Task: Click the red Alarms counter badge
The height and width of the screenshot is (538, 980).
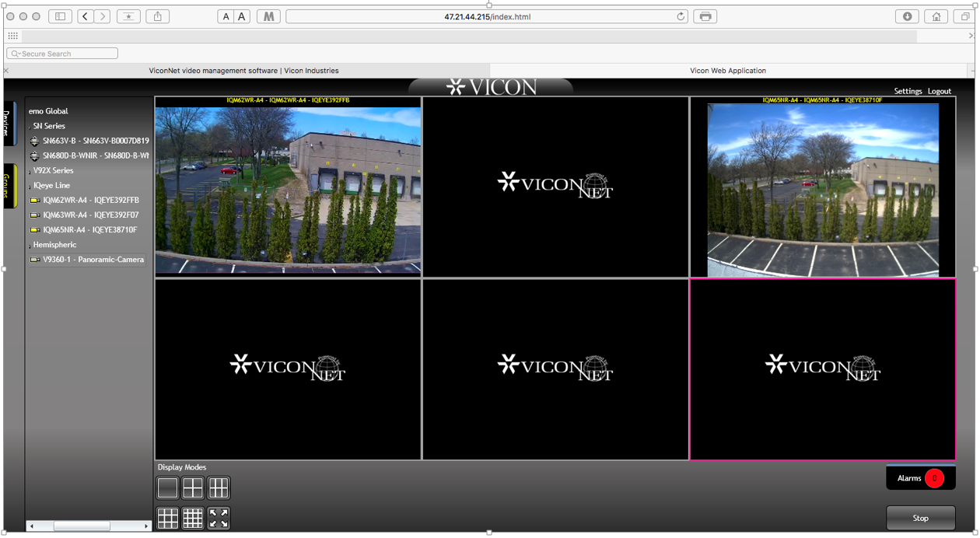Action: [934, 478]
